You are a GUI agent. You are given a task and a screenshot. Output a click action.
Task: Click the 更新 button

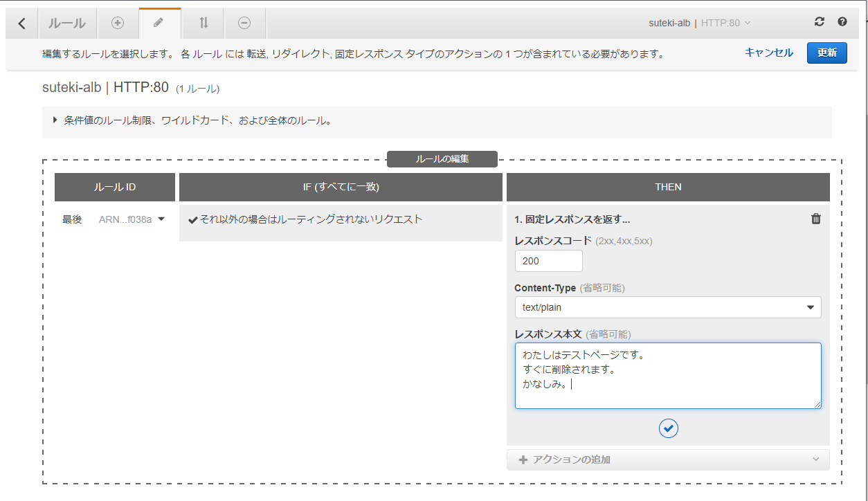[x=826, y=52]
